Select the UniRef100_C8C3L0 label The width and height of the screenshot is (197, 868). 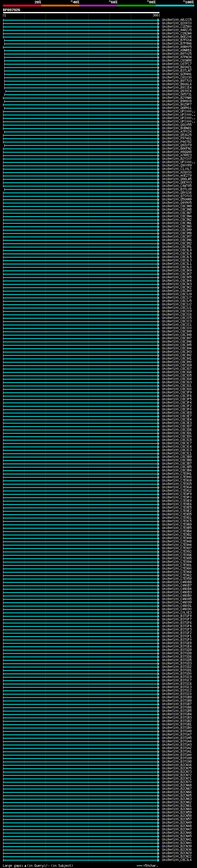(177, 267)
